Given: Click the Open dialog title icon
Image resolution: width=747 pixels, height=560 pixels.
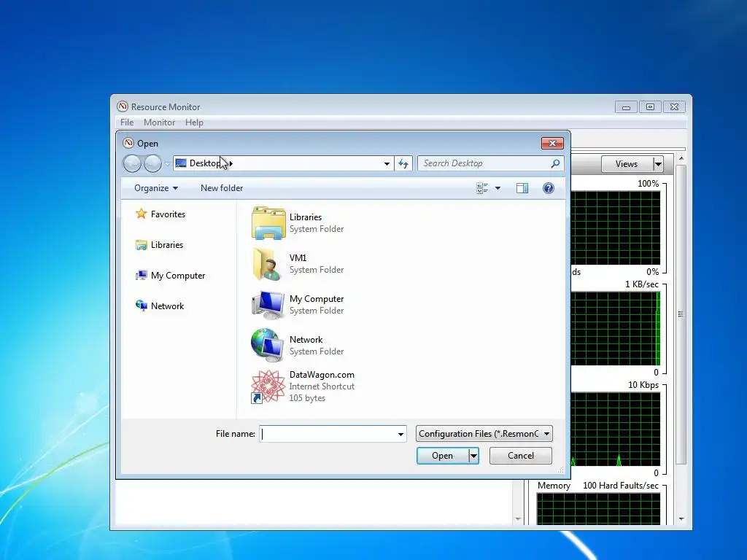Looking at the screenshot, I should (128, 144).
